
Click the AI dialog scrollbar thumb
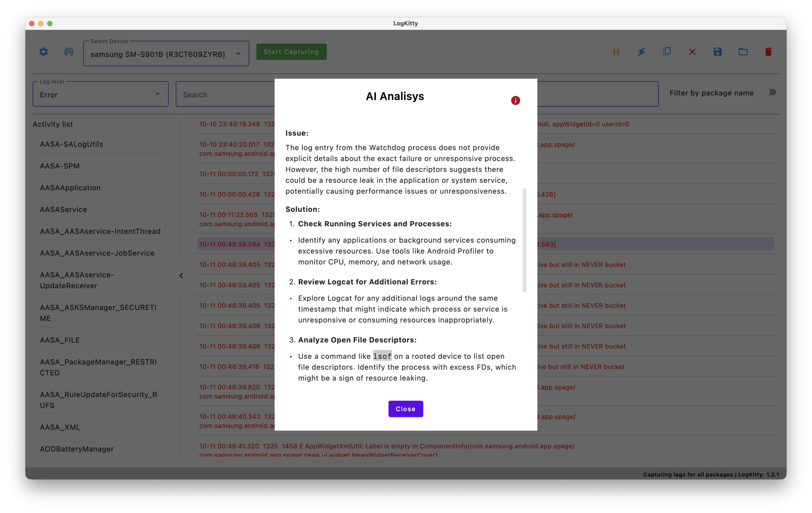524,240
